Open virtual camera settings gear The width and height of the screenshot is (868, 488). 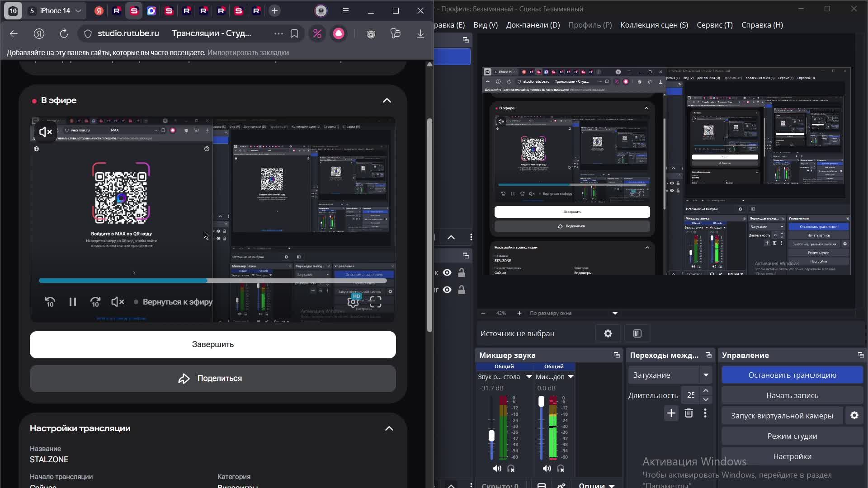point(854,416)
